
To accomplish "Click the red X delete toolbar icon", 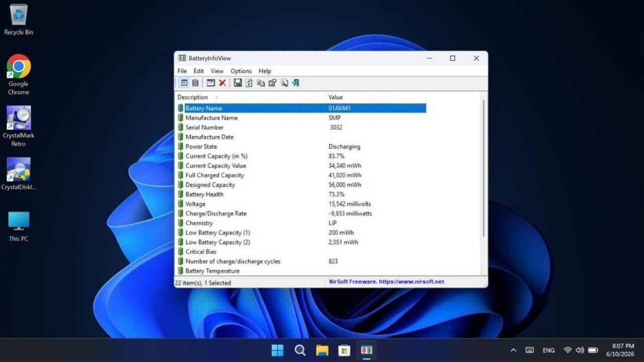I will (x=222, y=83).
